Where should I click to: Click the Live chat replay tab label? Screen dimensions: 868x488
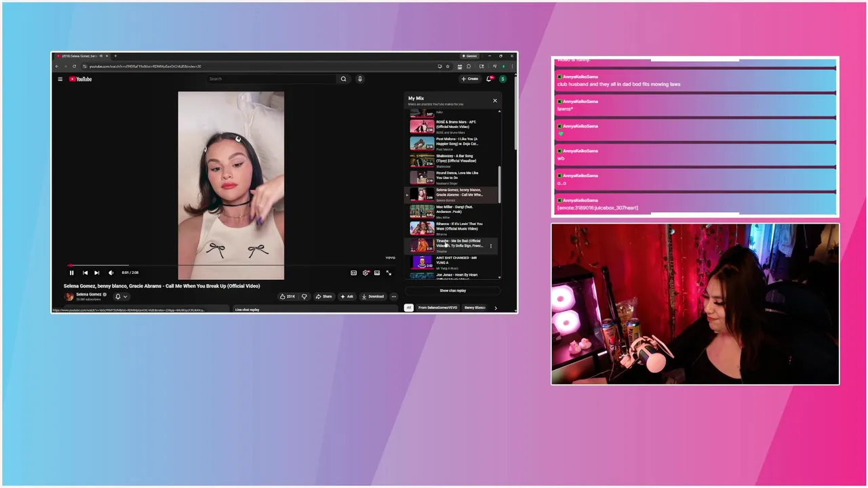pos(247,310)
